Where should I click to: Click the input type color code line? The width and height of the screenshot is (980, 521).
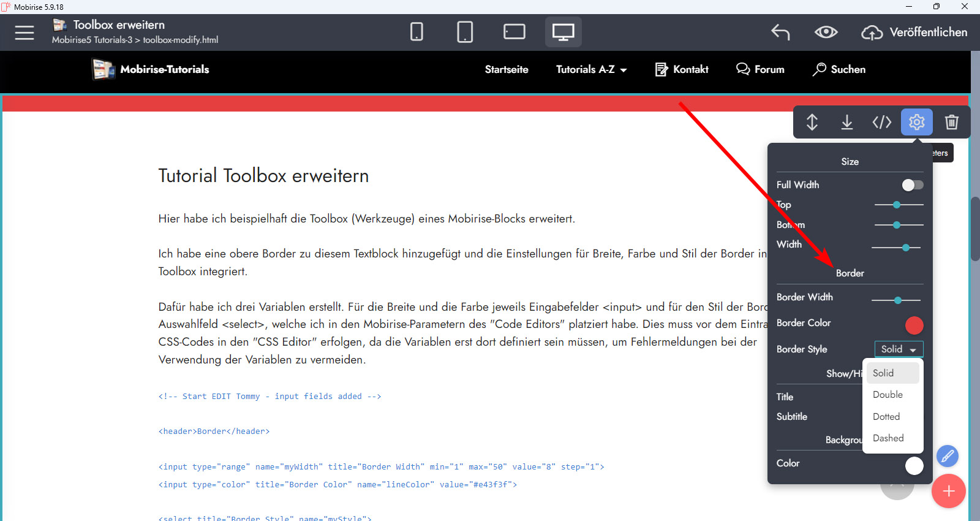337,485
